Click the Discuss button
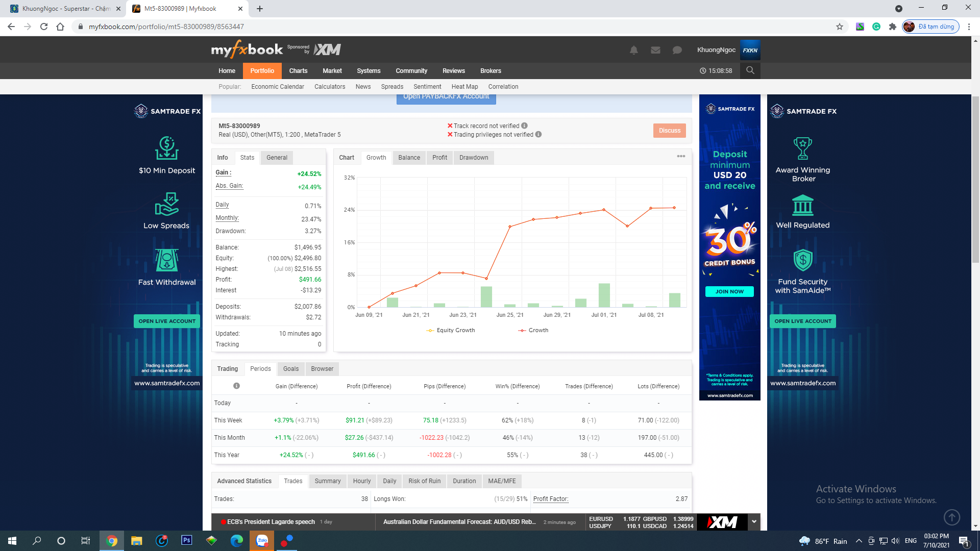This screenshot has width=980, height=551. pos(669,131)
